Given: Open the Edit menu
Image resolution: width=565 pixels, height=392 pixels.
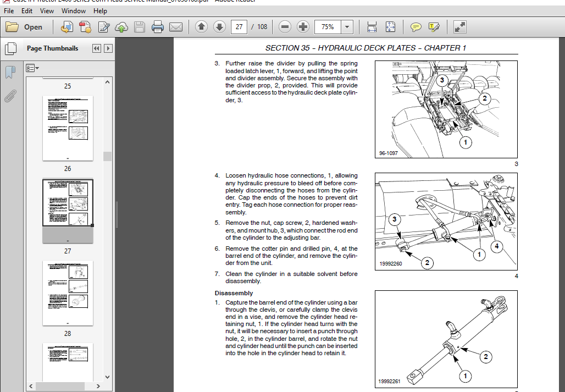Looking at the screenshot, I should pyautogui.click(x=27, y=11).
